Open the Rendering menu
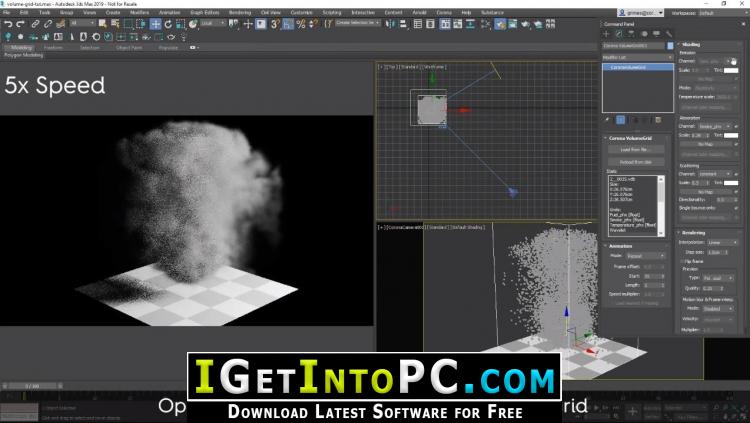 point(239,13)
